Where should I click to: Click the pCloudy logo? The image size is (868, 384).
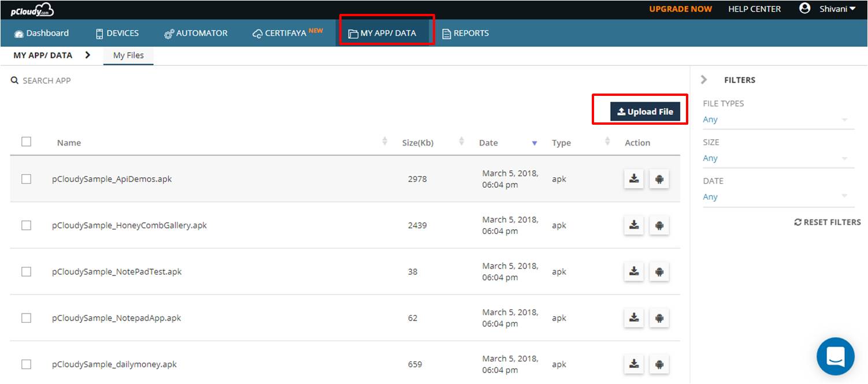coord(32,9)
